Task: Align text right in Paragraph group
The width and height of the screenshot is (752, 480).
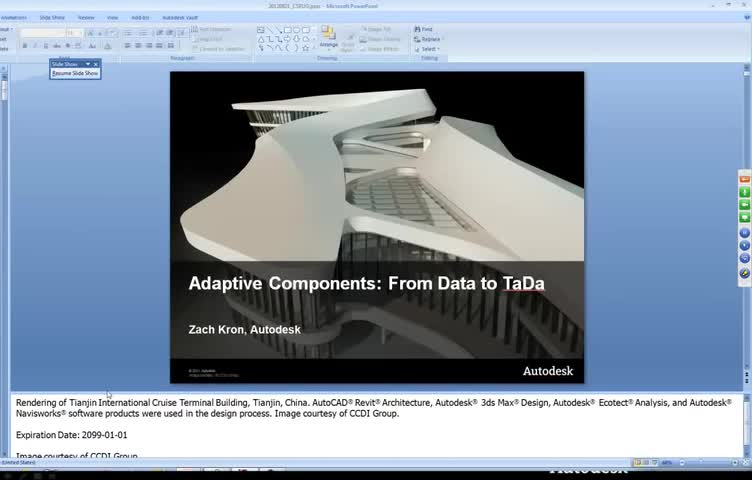Action: [149, 46]
